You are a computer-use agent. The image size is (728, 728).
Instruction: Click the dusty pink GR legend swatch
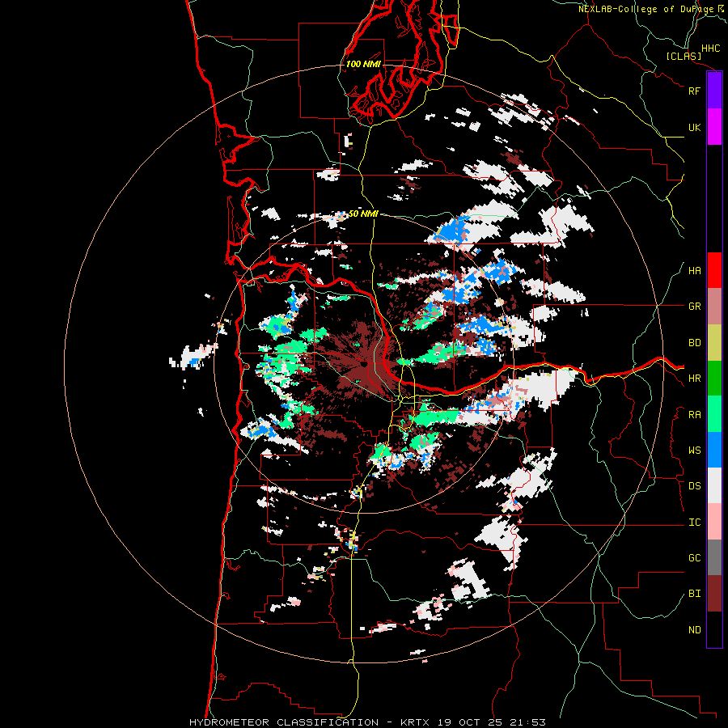[714, 307]
